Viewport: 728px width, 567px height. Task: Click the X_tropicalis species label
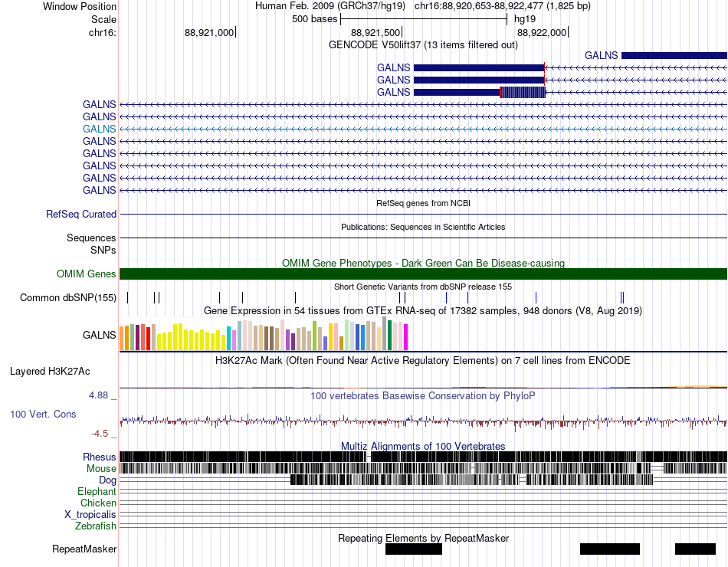[90, 515]
